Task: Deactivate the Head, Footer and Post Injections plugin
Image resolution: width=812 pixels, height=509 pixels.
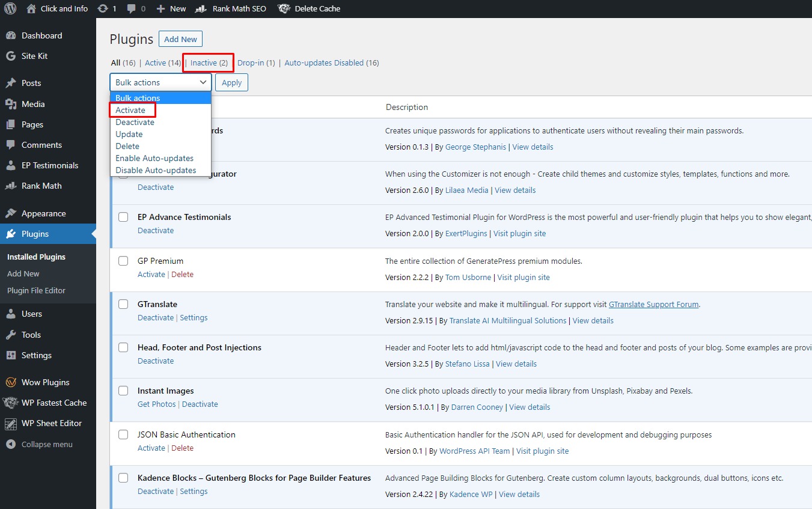Action: click(156, 361)
